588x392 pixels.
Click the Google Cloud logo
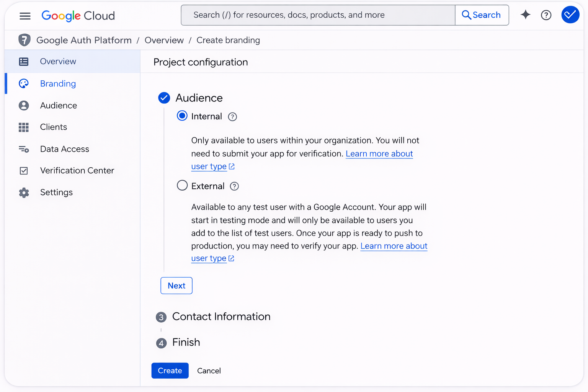(x=78, y=16)
